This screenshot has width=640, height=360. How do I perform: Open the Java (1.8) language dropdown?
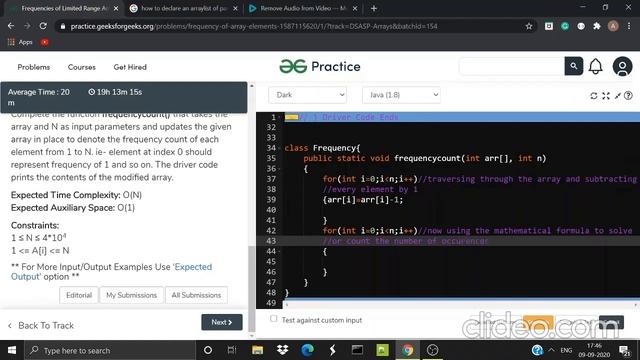pyautogui.click(x=401, y=95)
